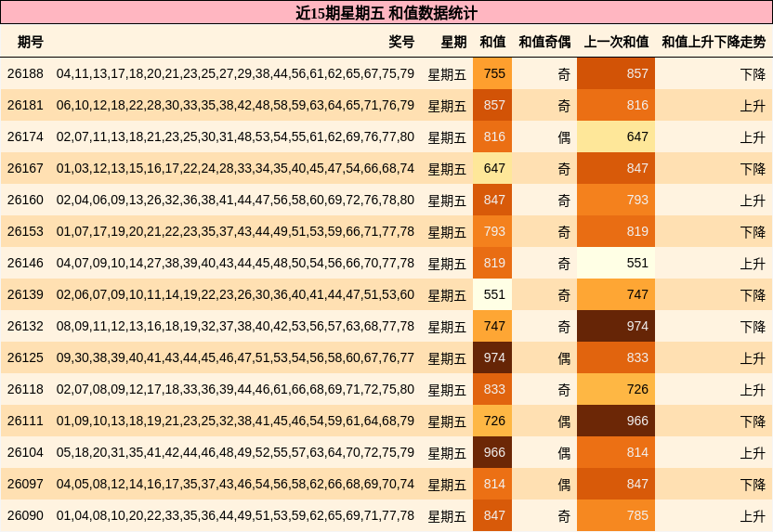Select issue number 26132
This screenshot has height=532, width=773.
26,326
